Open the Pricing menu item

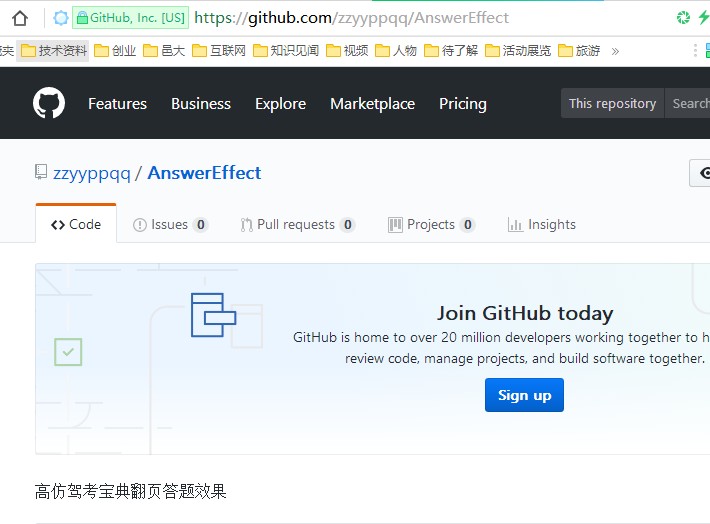[463, 104]
